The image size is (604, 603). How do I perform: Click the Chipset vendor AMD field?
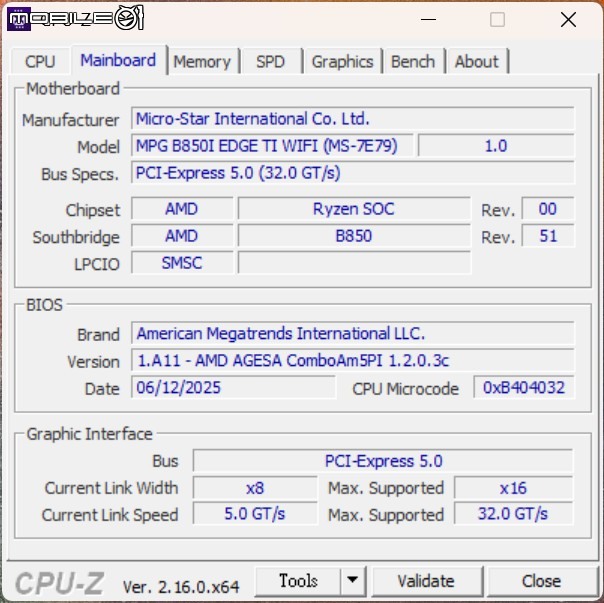click(x=182, y=209)
